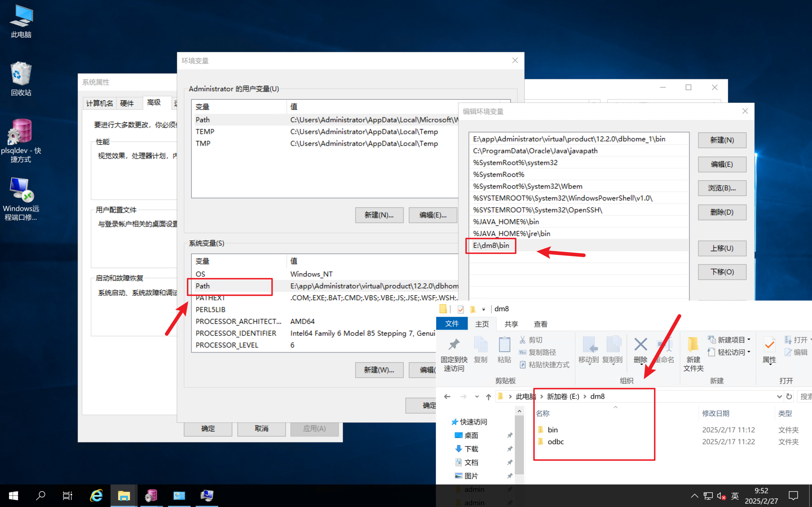This screenshot has width=812, height=507.
Task: Click the plsqldev database icon on taskbar
Action: 151,496
